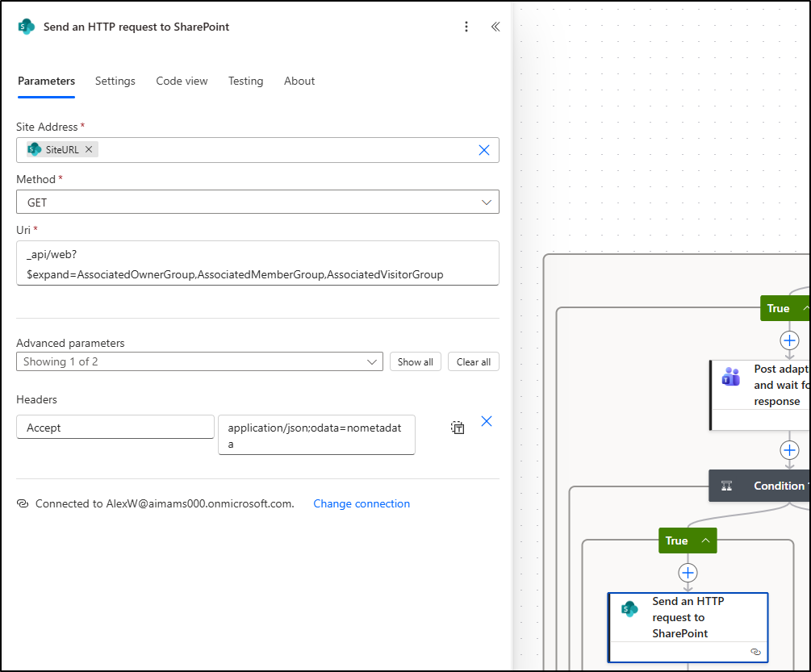This screenshot has width=811, height=672.
Task: Go to the Testing tab
Action: point(245,81)
